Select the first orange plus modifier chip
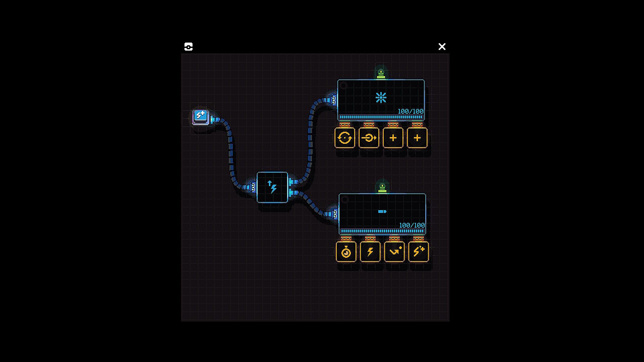 (x=393, y=137)
